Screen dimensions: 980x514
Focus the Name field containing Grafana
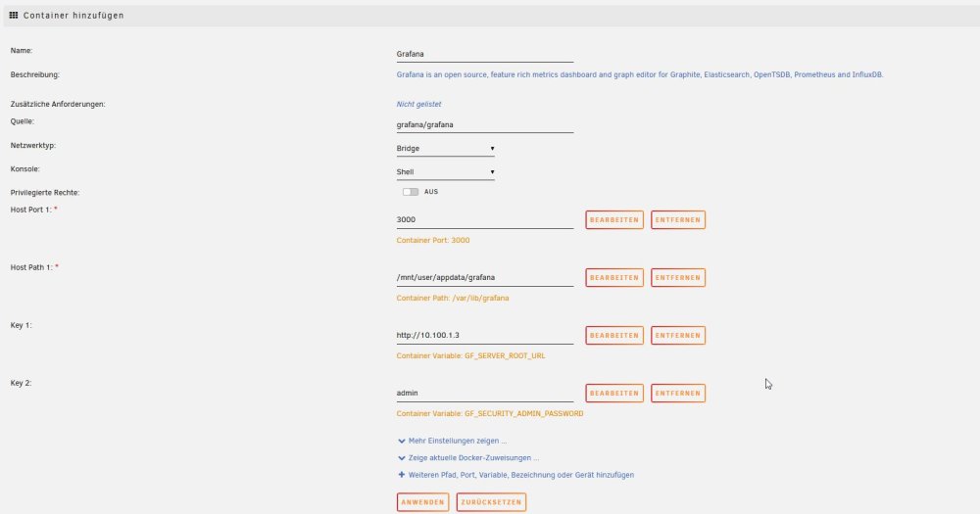click(x=484, y=54)
